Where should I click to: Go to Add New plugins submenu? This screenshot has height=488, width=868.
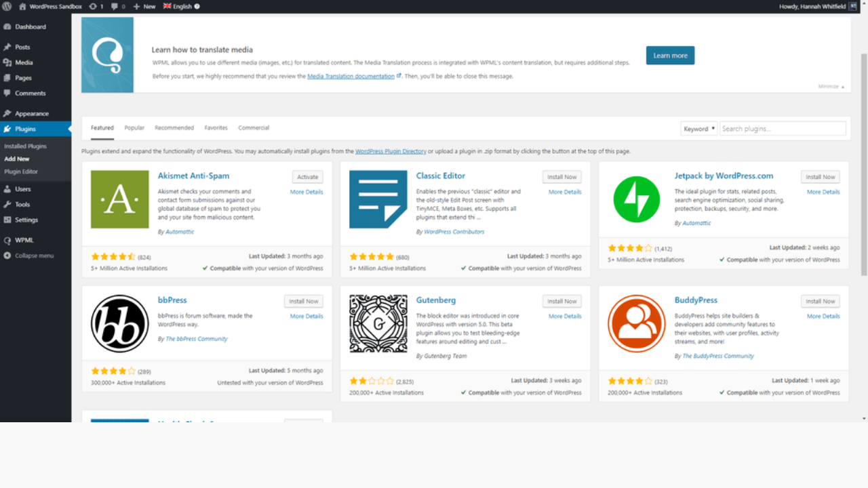click(17, 159)
